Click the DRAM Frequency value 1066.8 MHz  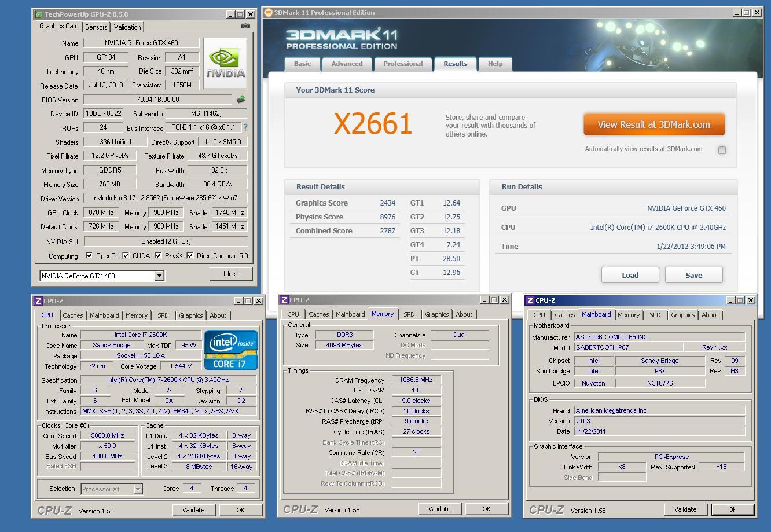(416, 380)
